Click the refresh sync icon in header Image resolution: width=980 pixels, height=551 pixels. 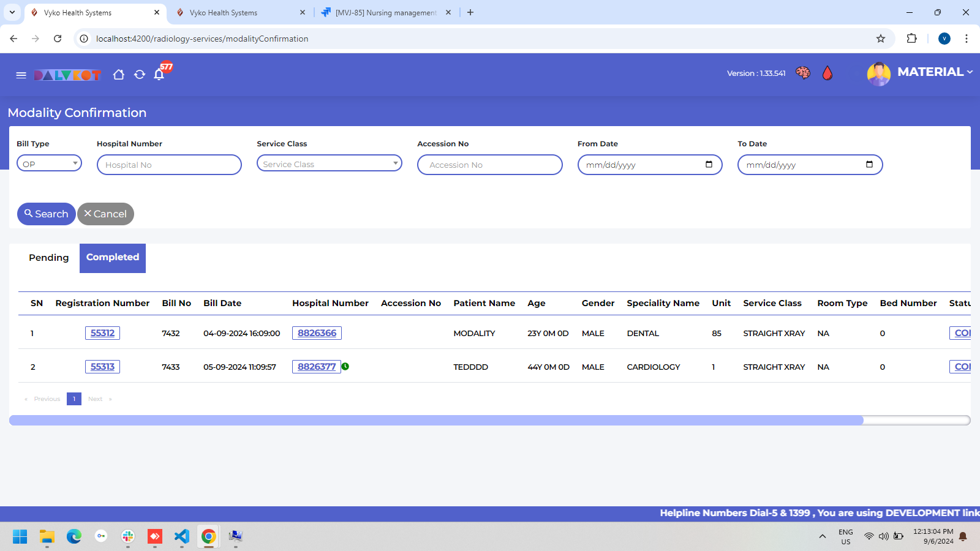click(x=140, y=75)
